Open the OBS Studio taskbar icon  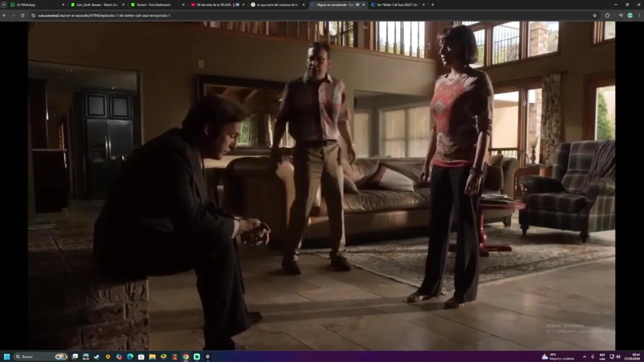click(x=208, y=356)
